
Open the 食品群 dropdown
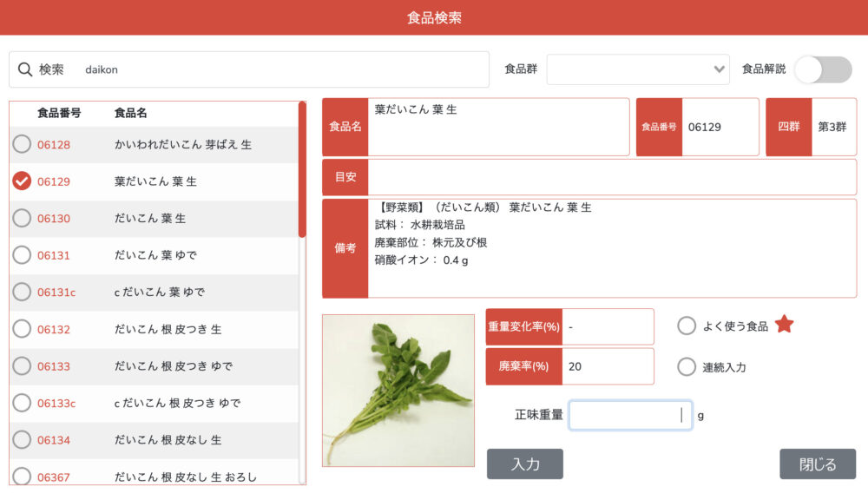(637, 69)
